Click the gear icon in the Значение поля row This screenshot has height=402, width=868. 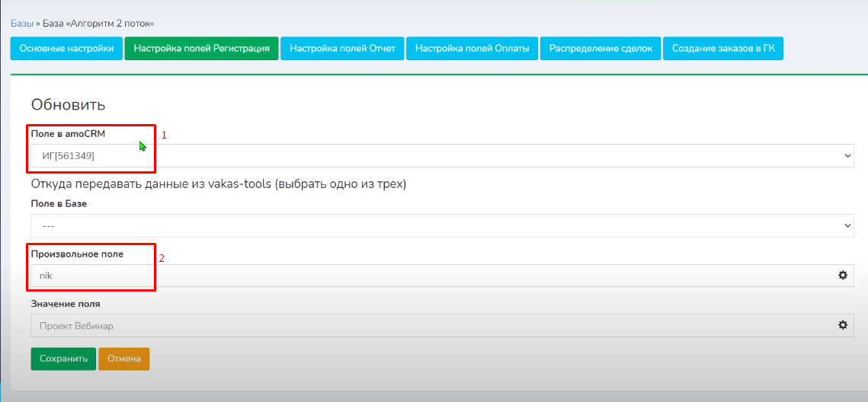tap(842, 325)
